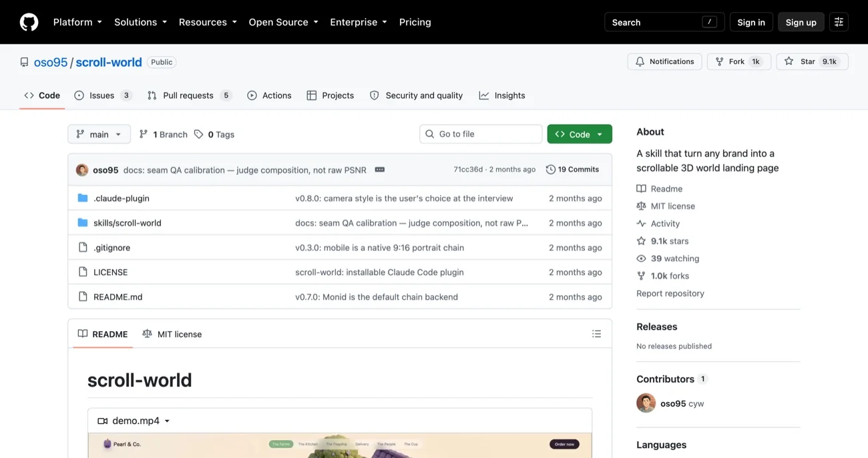
Task: Switch to the Projects tab
Action: (x=330, y=95)
